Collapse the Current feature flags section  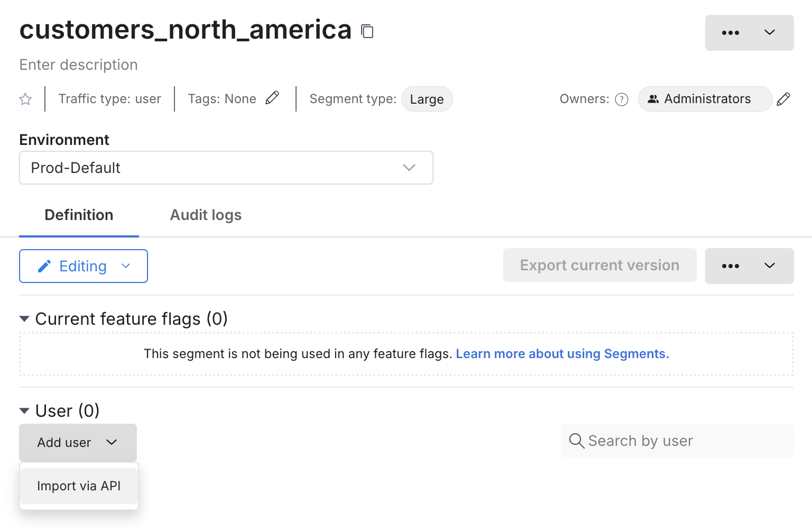pyautogui.click(x=24, y=319)
